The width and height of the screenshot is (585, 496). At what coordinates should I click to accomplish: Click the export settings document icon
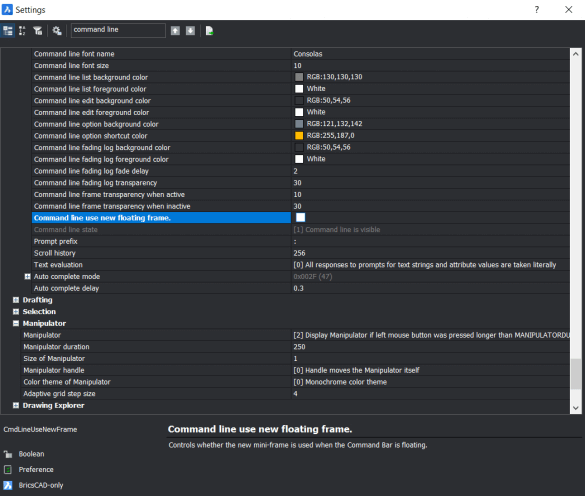click(209, 31)
